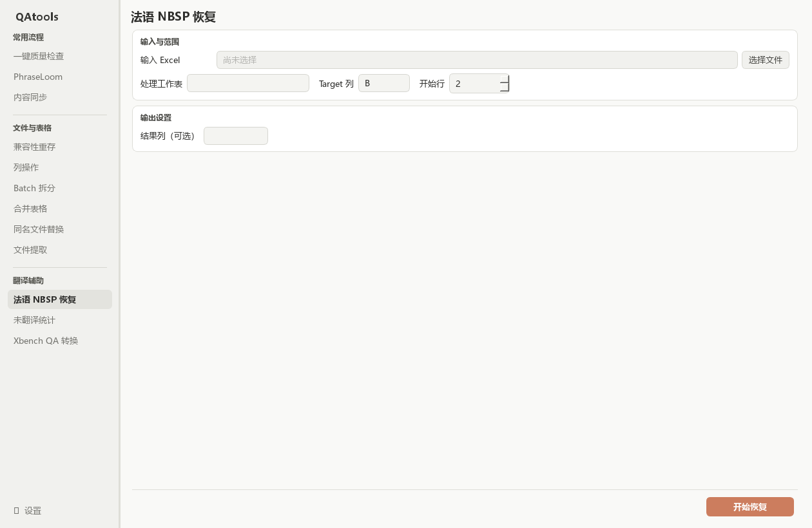Click the Target 列 field containing B
This screenshot has height=528, width=812.
[384, 83]
